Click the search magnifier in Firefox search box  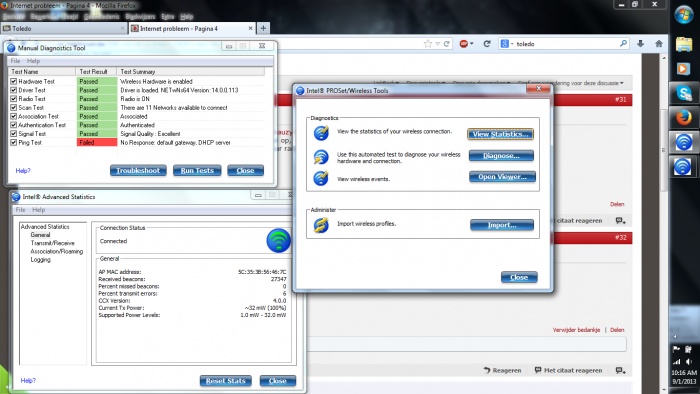[623, 43]
